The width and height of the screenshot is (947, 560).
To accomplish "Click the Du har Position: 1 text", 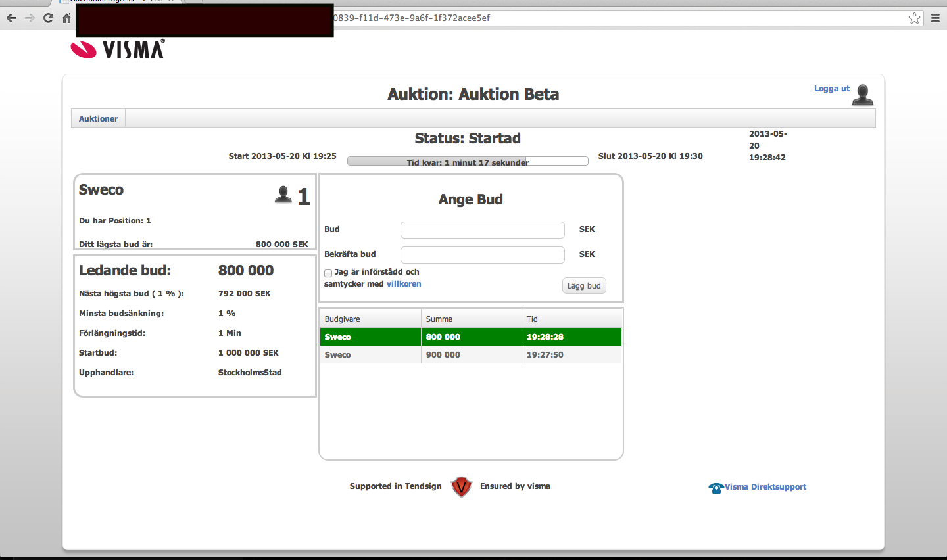I will 115,221.
